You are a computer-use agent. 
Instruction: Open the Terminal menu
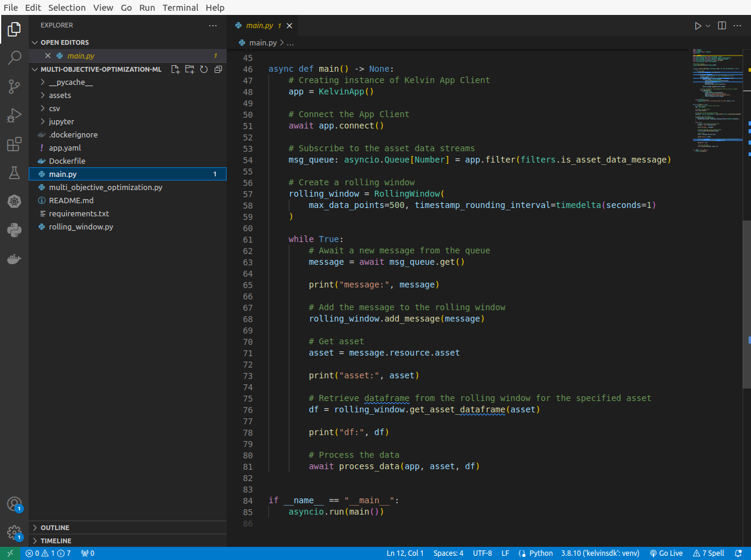[x=181, y=8]
